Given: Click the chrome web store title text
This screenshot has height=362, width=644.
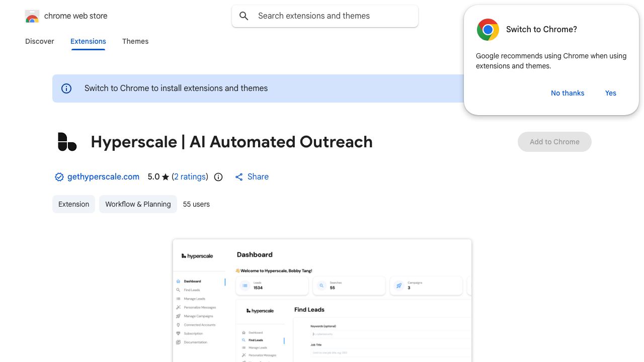Looking at the screenshot, I should pos(76,16).
